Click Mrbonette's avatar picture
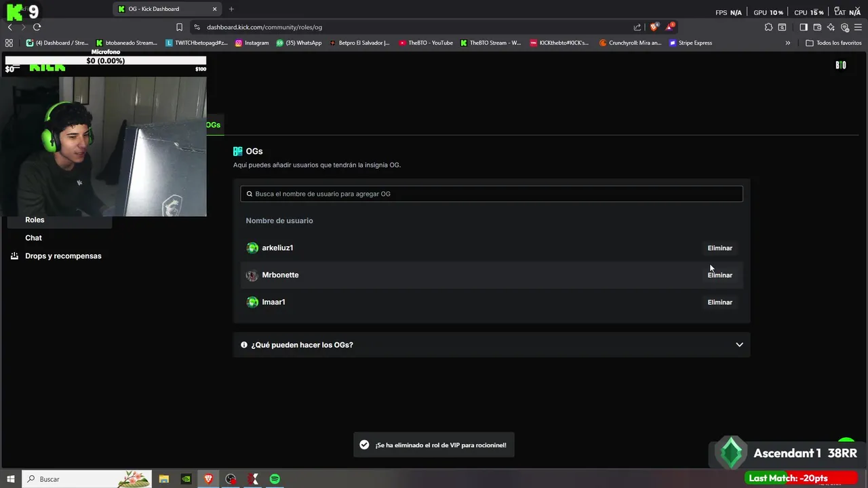The height and width of the screenshot is (488, 868). click(x=252, y=275)
